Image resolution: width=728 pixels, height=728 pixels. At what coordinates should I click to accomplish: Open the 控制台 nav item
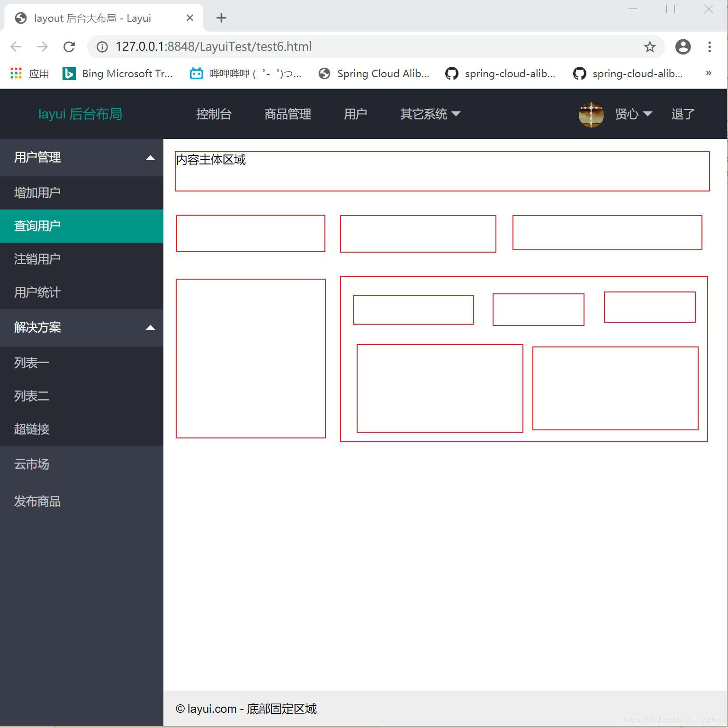(x=214, y=114)
